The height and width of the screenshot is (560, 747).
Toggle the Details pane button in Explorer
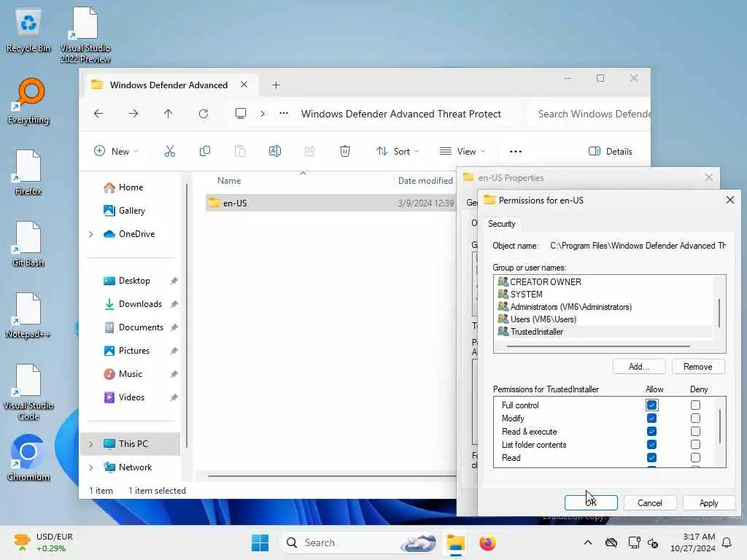point(611,152)
